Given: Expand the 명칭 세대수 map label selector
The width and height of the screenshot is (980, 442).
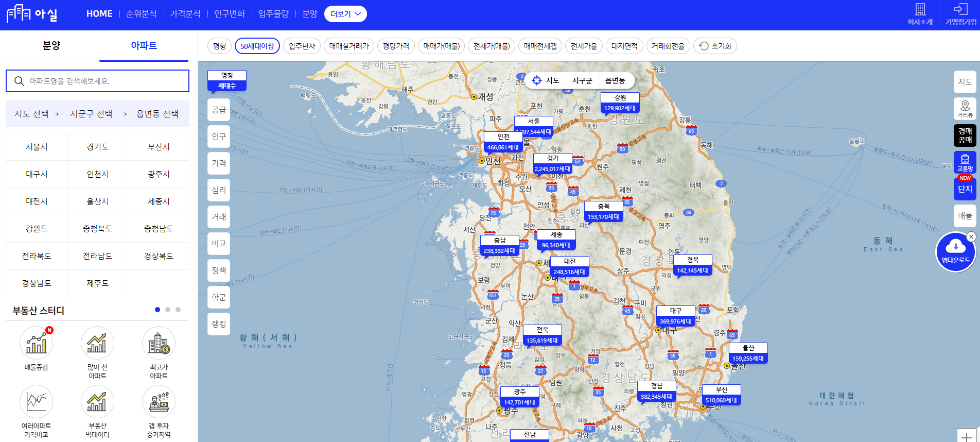Looking at the screenshot, I should click(x=227, y=81).
